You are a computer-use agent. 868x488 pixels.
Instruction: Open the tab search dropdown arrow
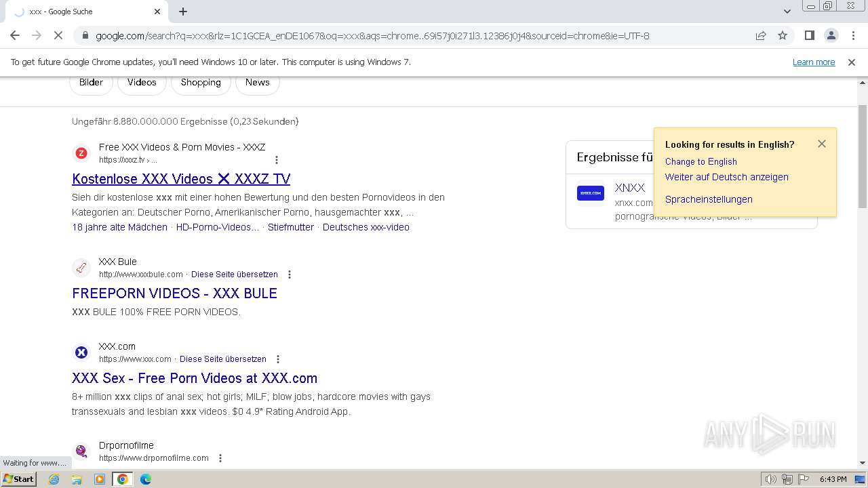(x=787, y=12)
